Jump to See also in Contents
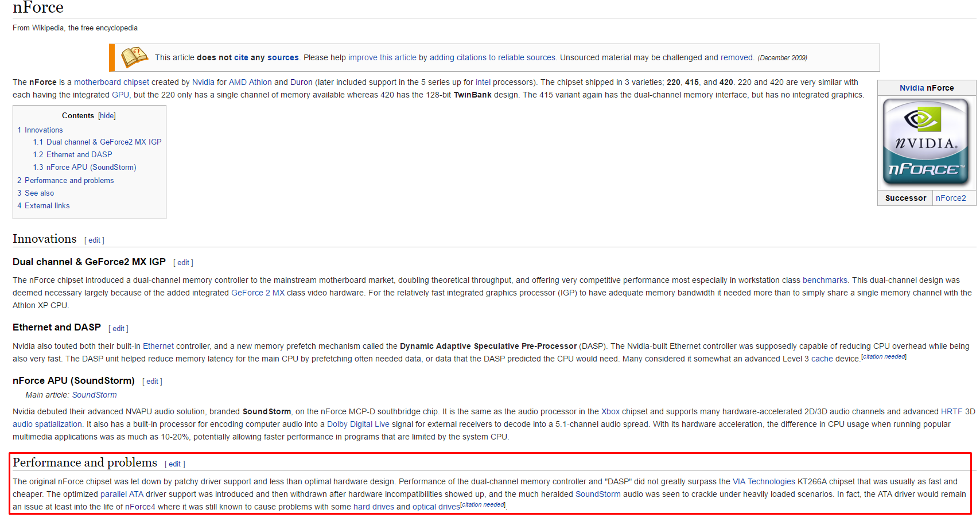Viewport: 980px width, 521px height. tap(36, 193)
